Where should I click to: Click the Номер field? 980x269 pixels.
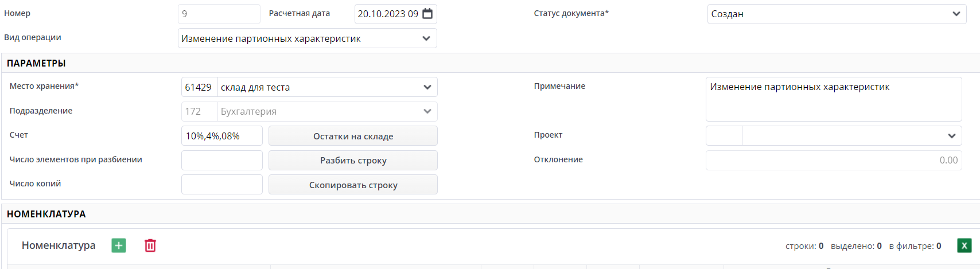pyautogui.click(x=219, y=14)
